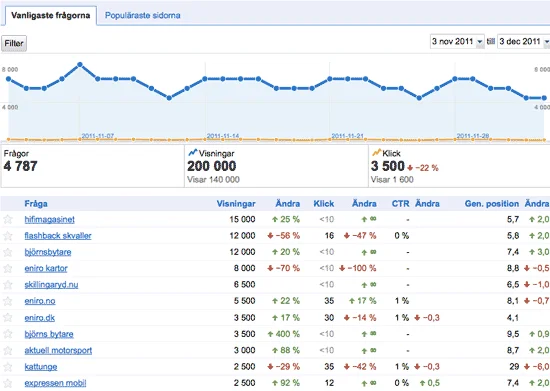The width and height of the screenshot is (550, 391).
Task: Click the 2011-11-14 date label on chart
Action: coord(223,136)
